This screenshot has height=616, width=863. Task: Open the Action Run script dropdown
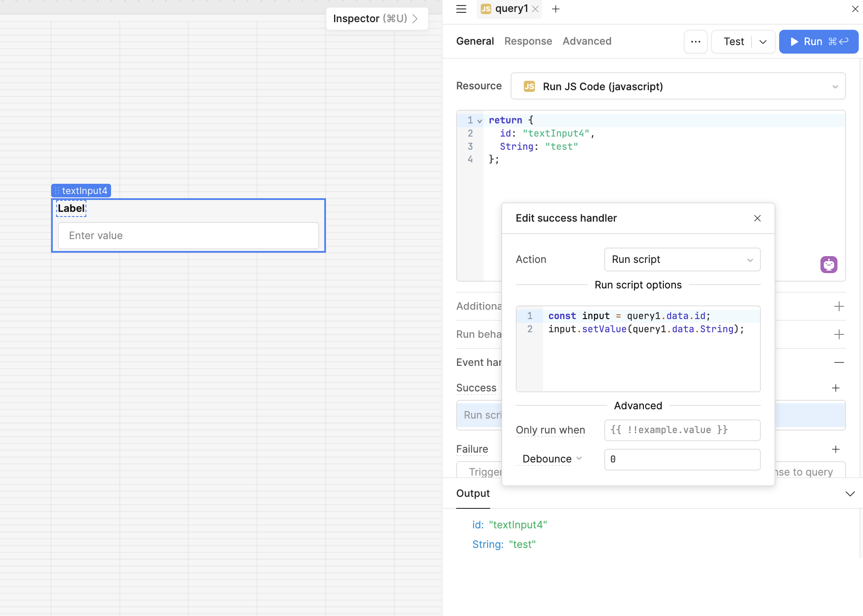tap(682, 260)
